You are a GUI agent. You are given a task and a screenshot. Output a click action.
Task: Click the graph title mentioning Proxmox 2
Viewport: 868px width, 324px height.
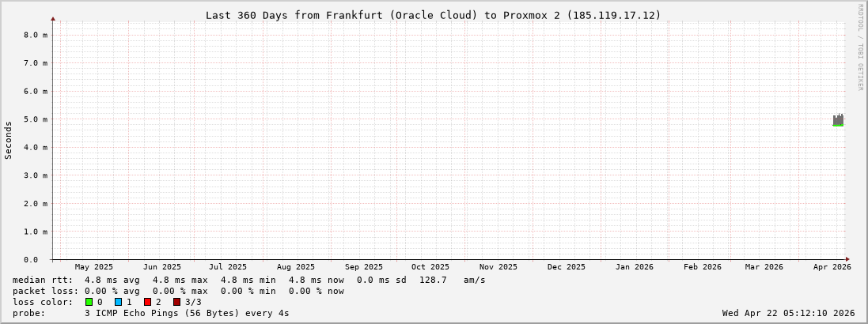click(433, 15)
